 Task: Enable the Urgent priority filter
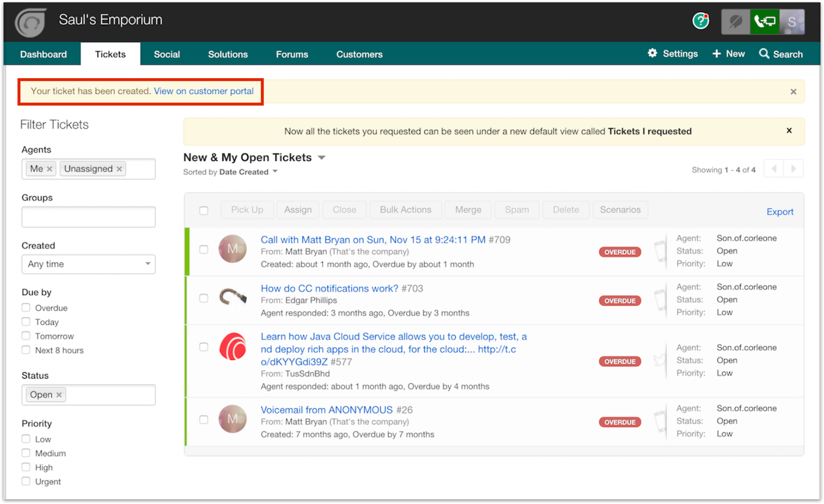(x=26, y=481)
